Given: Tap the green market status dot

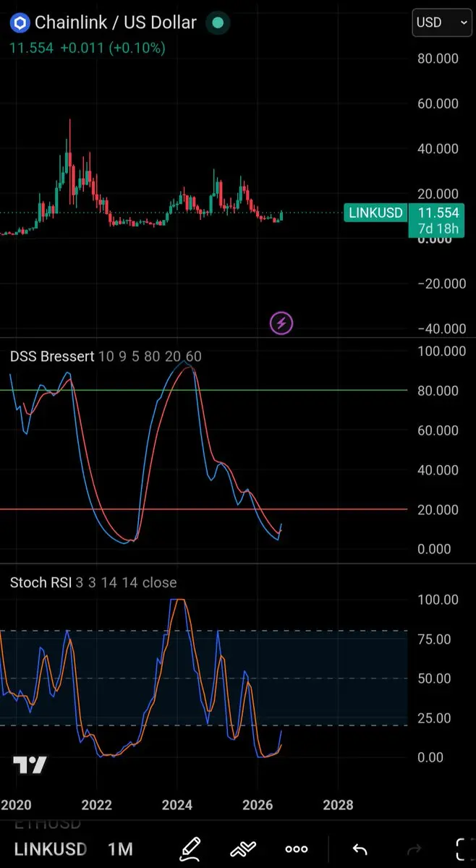Looking at the screenshot, I should point(216,22).
